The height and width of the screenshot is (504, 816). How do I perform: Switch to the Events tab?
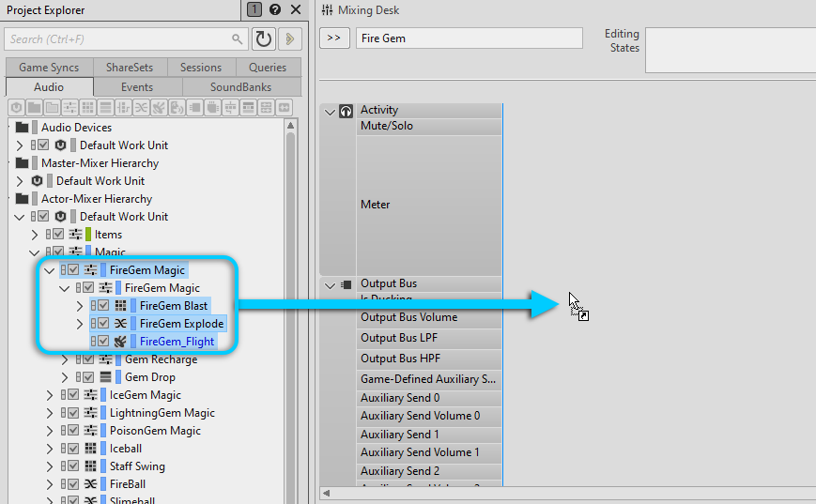(x=137, y=86)
